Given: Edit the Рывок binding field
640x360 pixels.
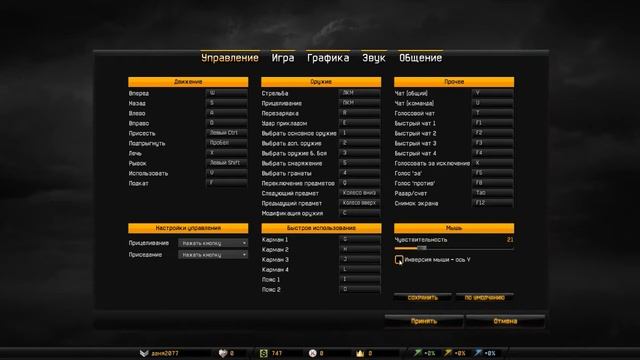Looking at the screenshot, I should coord(227,163).
